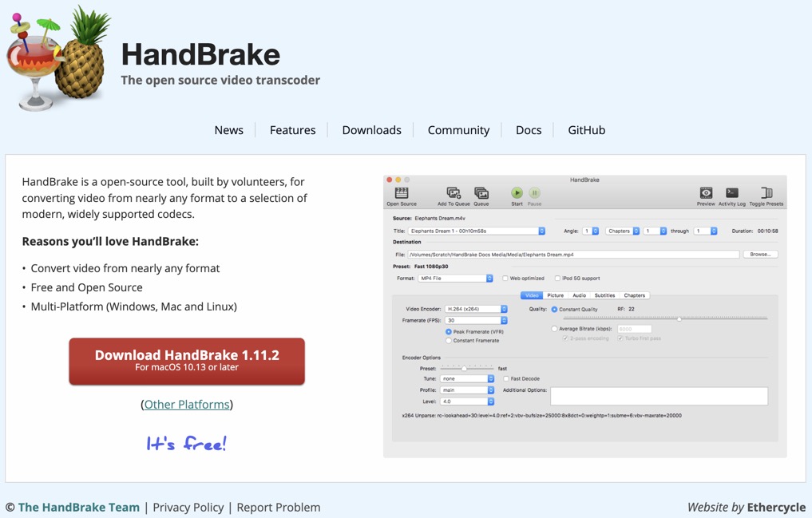Select the Constant Framerate option

point(449,341)
